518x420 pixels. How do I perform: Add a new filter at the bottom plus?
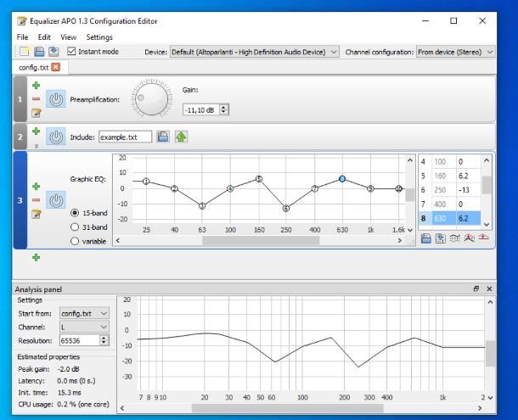(x=36, y=258)
